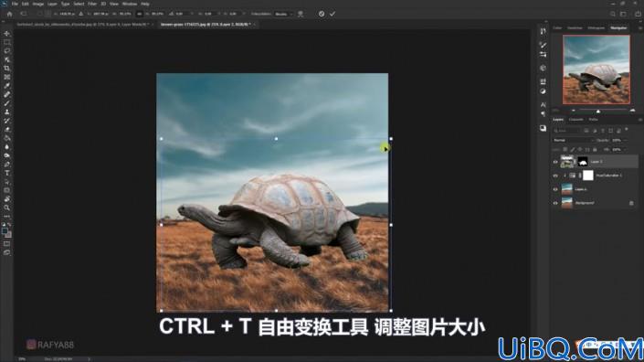Screen dimensions: 644x362
Task: Select the Eyedropper tool
Action: click(7, 85)
